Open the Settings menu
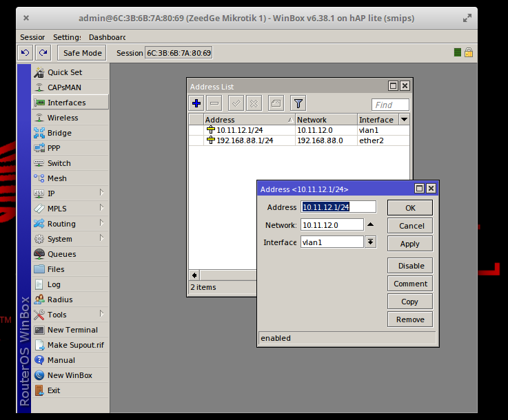The width and height of the screenshot is (508, 420). (x=67, y=37)
